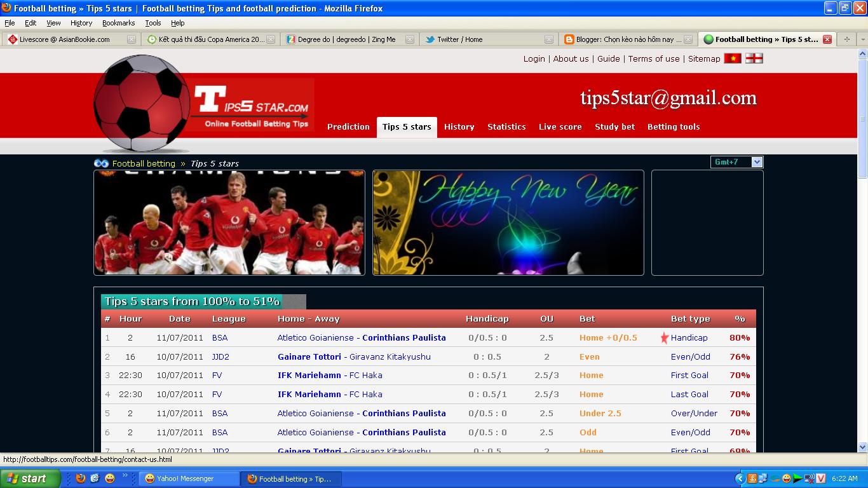Click the Manchester United players banner
Image resolution: width=868 pixels, height=488 pixels.
[x=229, y=222]
